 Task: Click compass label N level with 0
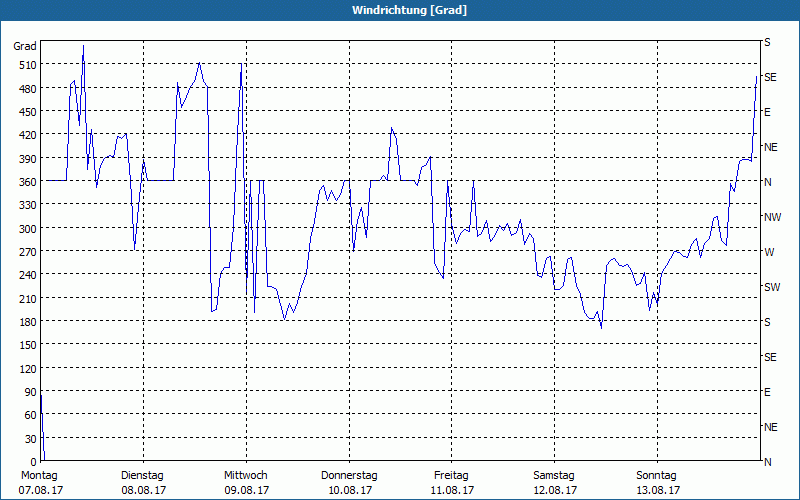(x=768, y=462)
